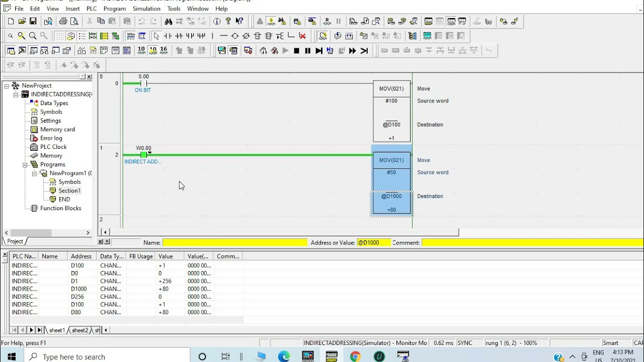Click the Find binoculars icon
Screen dimensions: 644x362
tap(169, 21)
